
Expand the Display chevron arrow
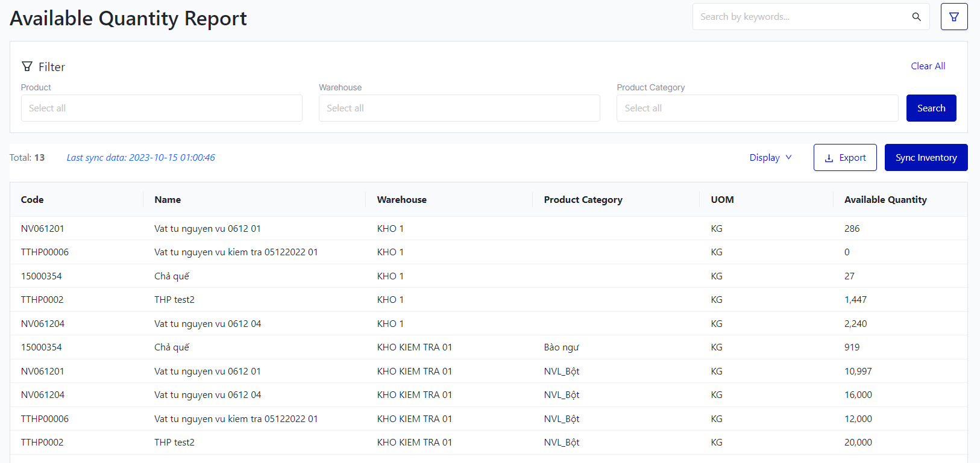(788, 157)
